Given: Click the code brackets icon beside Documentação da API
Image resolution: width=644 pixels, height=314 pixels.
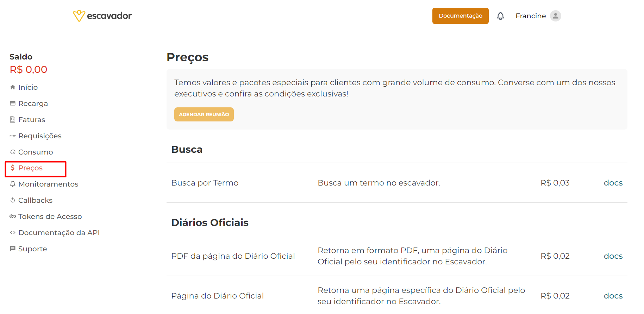Looking at the screenshot, I should coord(13,232).
